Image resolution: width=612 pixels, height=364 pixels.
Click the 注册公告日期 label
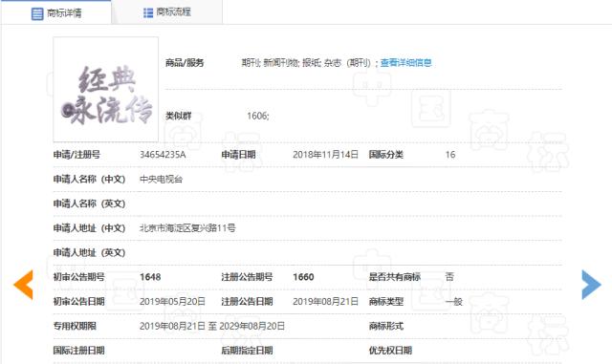(x=247, y=302)
